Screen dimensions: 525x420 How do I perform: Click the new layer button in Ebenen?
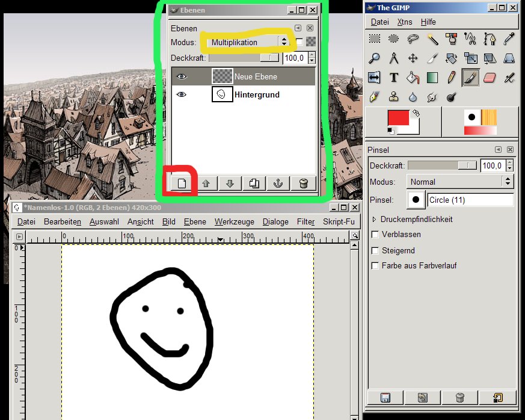click(x=182, y=184)
